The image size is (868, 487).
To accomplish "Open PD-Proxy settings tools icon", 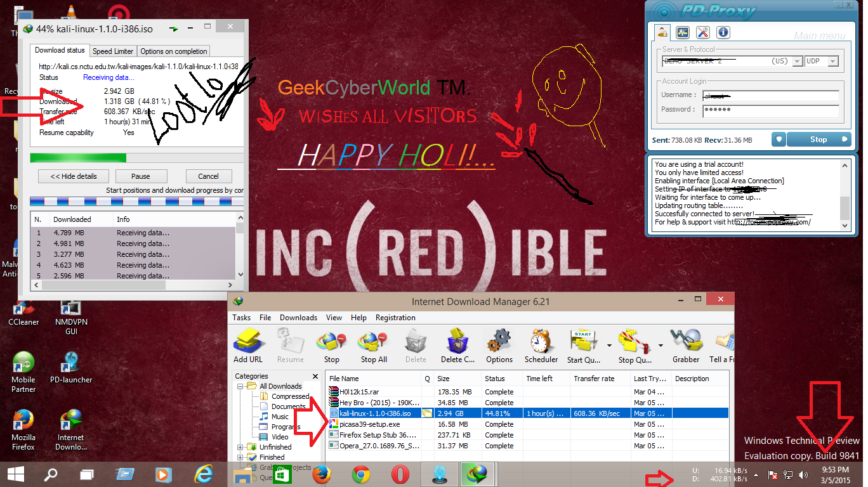I will pyautogui.click(x=702, y=33).
